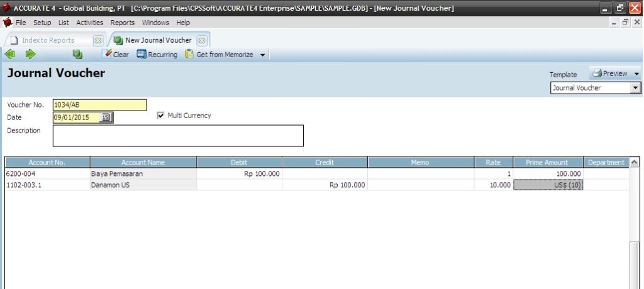
Task: Restore the inner document window
Action: (x=625, y=22)
